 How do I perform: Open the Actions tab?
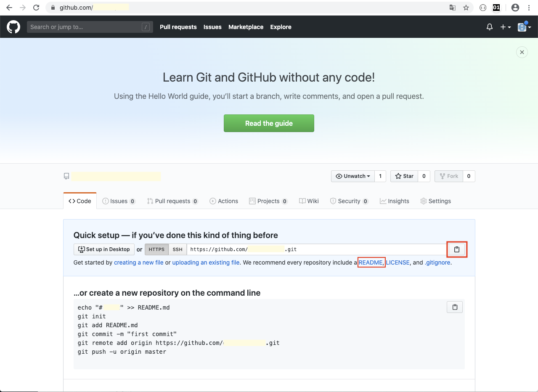pos(224,201)
